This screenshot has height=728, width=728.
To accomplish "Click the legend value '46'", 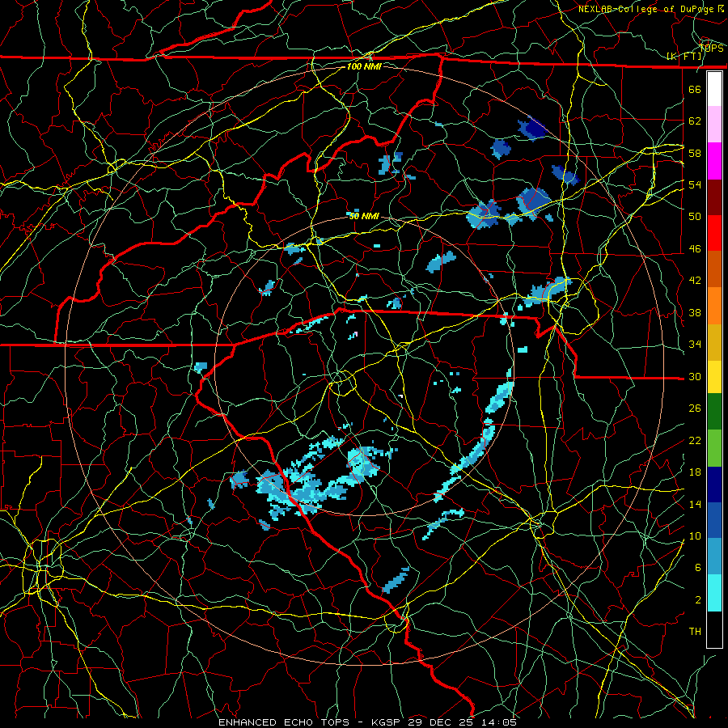I will [x=695, y=249].
